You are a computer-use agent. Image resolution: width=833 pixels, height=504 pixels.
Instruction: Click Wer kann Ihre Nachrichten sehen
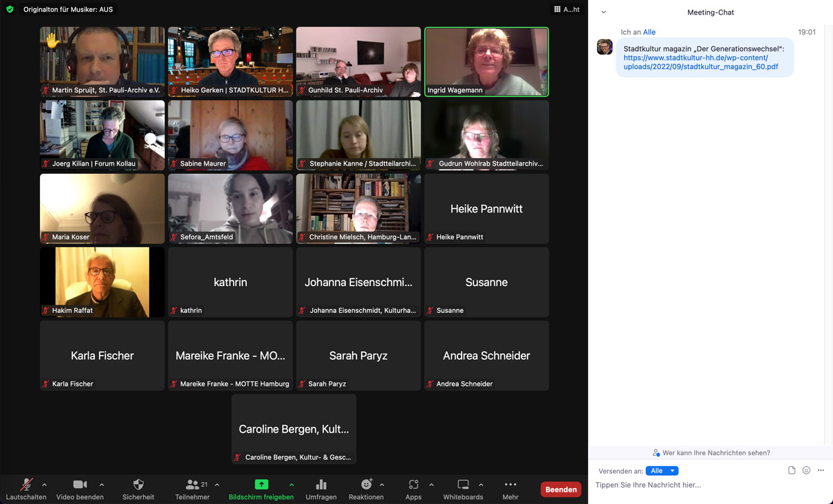pos(711,453)
